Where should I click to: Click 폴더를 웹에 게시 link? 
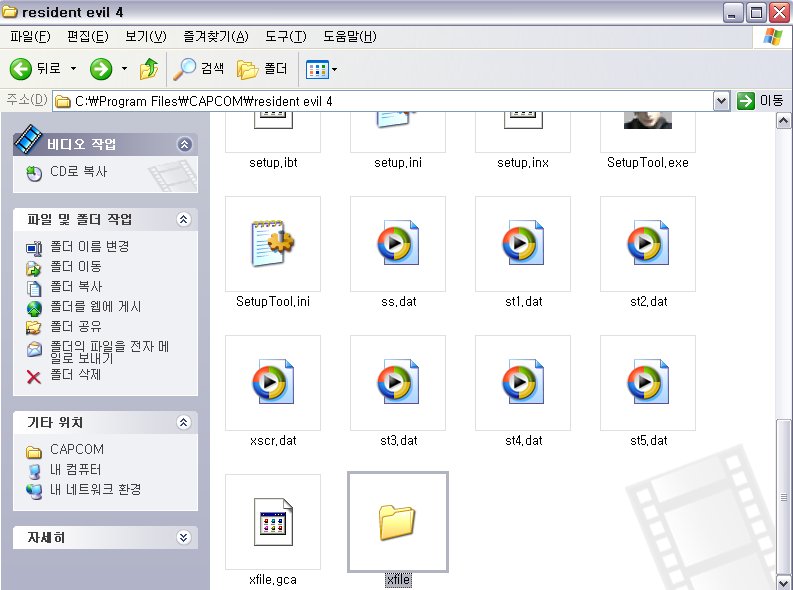pyautogui.click(x=96, y=306)
